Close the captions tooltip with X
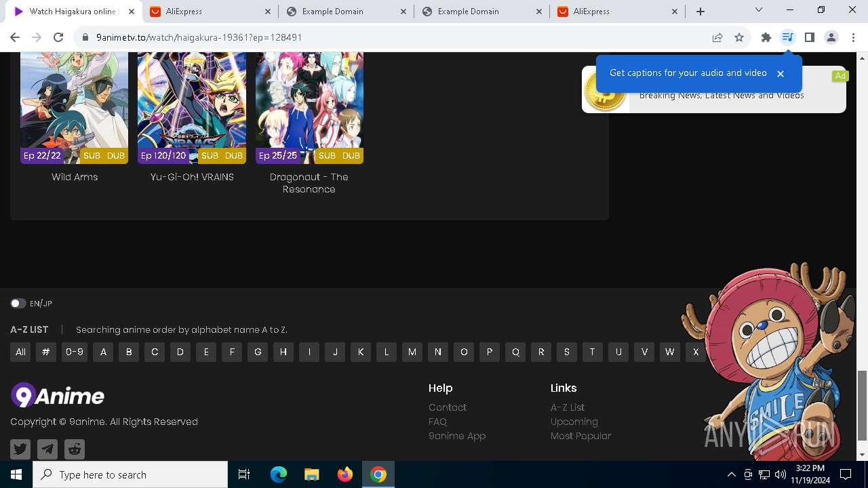 [781, 73]
